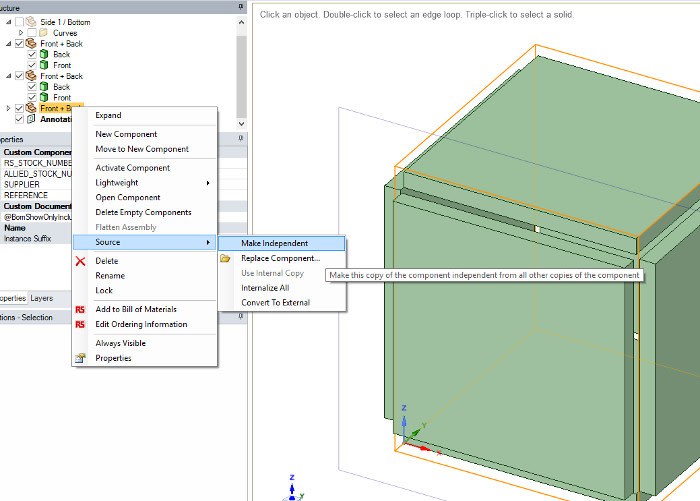Select Add to Bill of Materials

click(145, 309)
